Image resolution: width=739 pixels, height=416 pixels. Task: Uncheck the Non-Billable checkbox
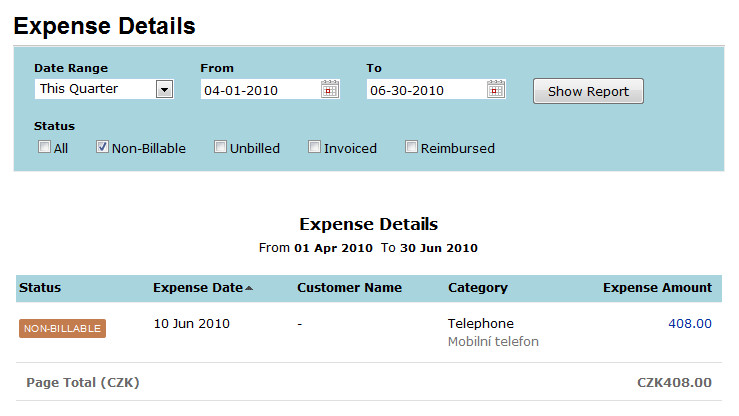102,147
